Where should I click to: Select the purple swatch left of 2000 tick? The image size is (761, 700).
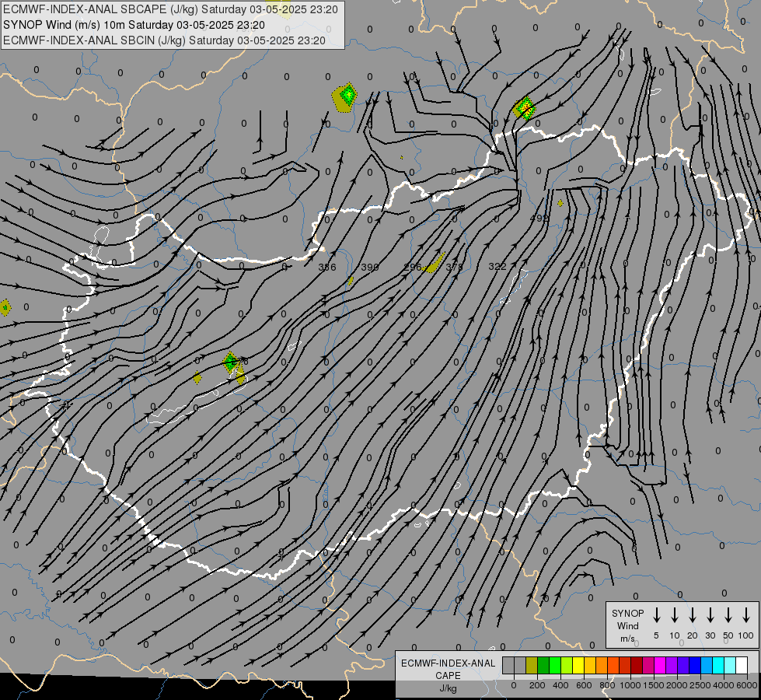[x=672, y=666]
